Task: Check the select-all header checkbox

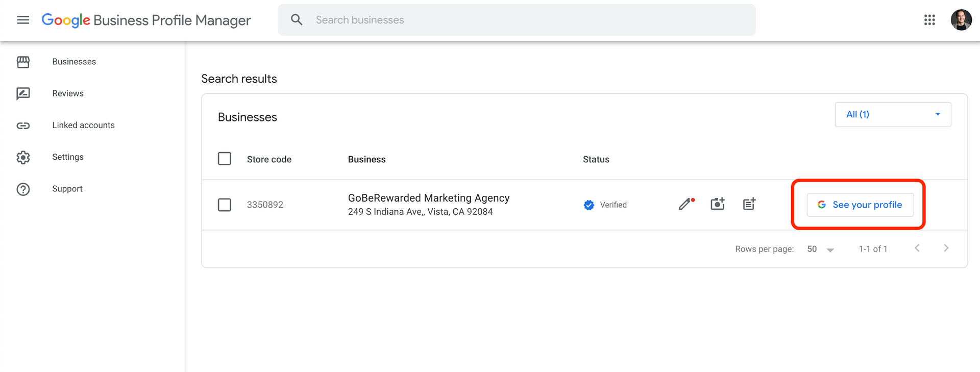Action: pyautogui.click(x=225, y=159)
